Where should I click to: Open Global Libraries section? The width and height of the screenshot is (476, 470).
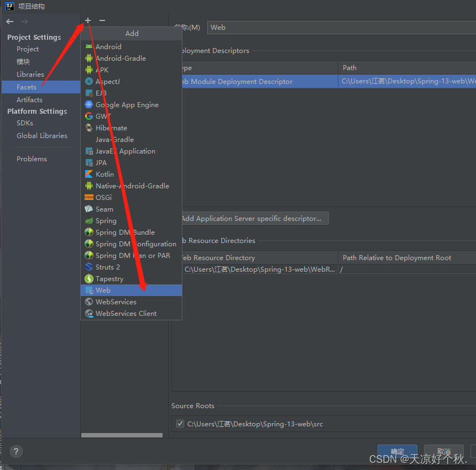[x=42, y=135]
